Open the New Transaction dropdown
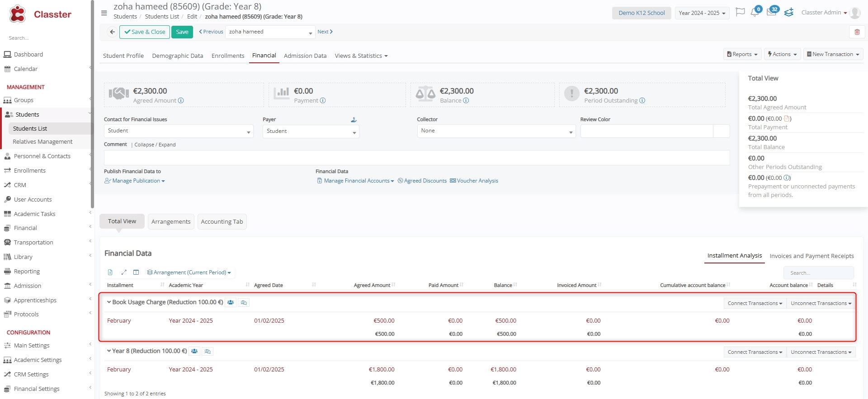This screenshot has height=399, width=868. [833, 54]
